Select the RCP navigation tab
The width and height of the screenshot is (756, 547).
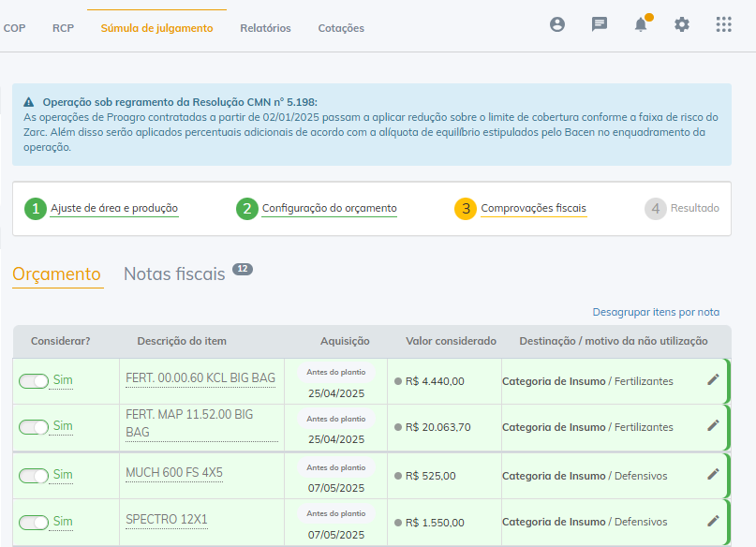63,28
